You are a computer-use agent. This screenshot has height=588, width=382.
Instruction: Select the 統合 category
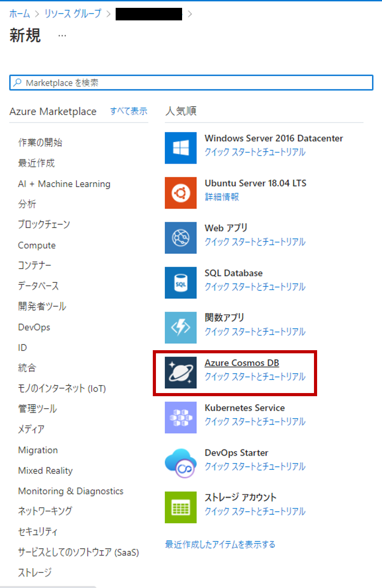(x=27, y=368)
